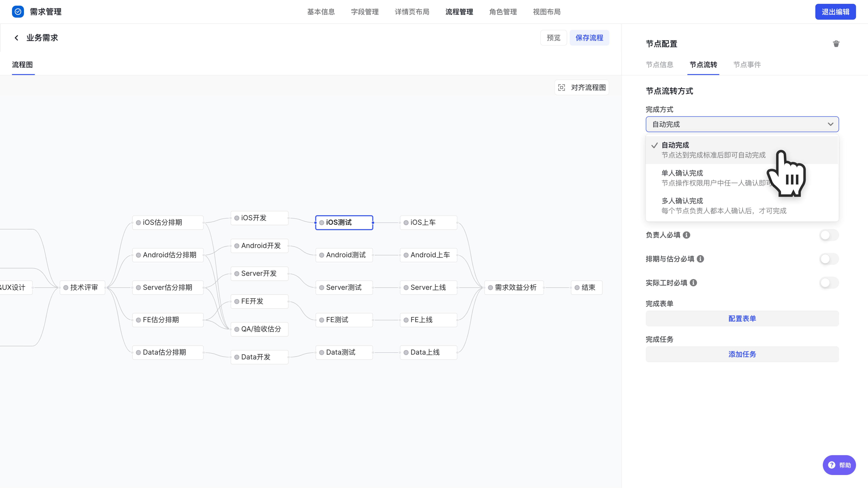Click the 配置表单 button
The image size is (868, 488).
click(x=742, y=319)
